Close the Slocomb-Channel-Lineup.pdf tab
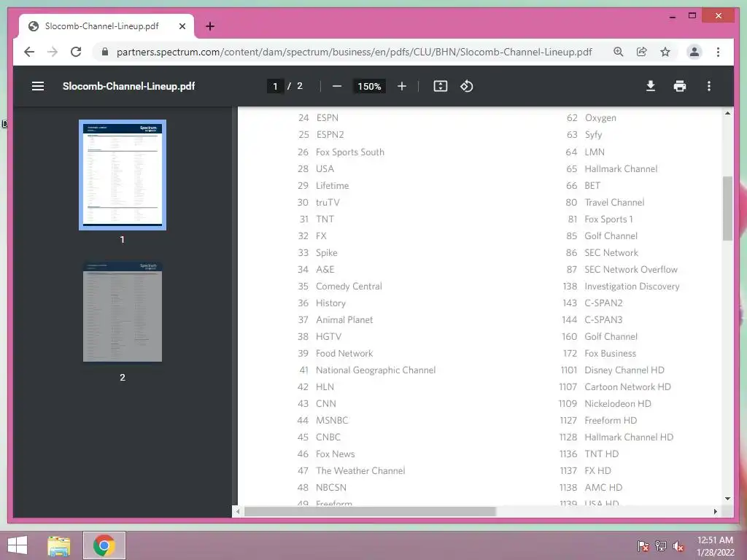Screen dimensions: 747x560 [x=182, y=26]
